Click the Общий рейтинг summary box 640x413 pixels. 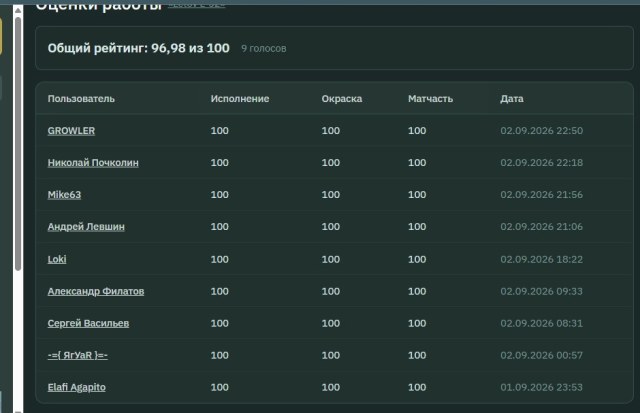point(334,48)
